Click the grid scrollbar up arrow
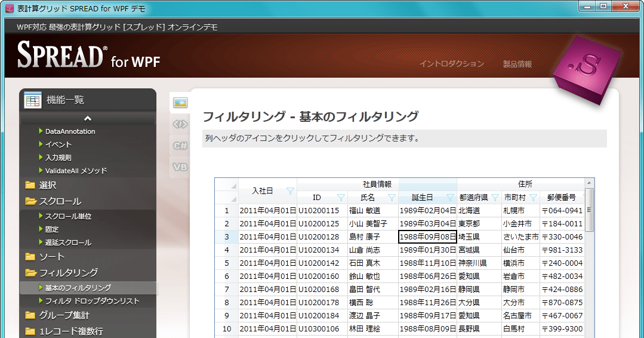This screenshot has height=338, width=644. click(589, 183)
